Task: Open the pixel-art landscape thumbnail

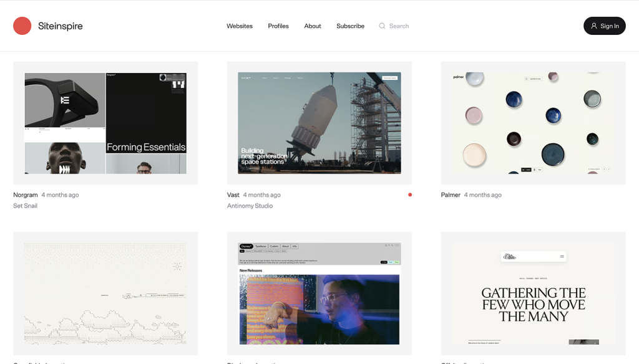Action: click(105, 294)
